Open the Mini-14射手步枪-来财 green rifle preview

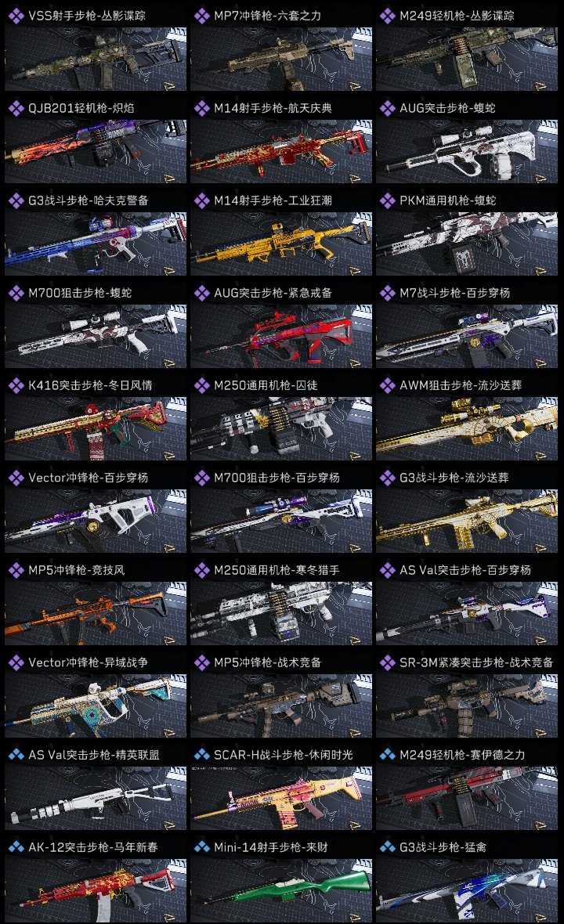[281, 890]
